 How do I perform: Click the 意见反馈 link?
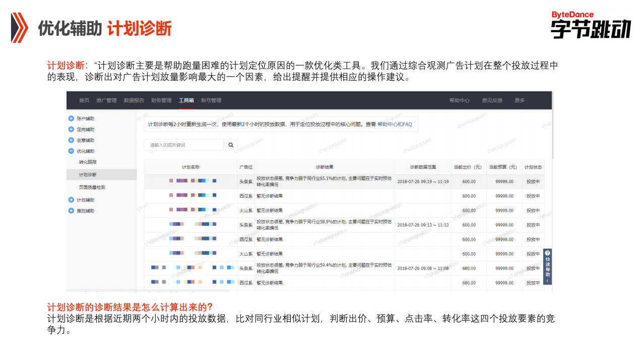(492, 100)
